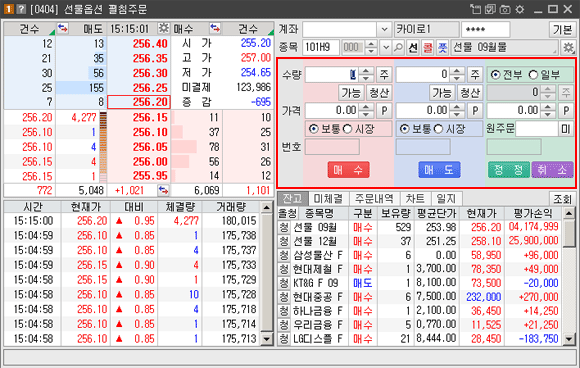Focus the **** password field
This screenshot has height=368, width=580.
pyautogui.click(x=485, y=29)
